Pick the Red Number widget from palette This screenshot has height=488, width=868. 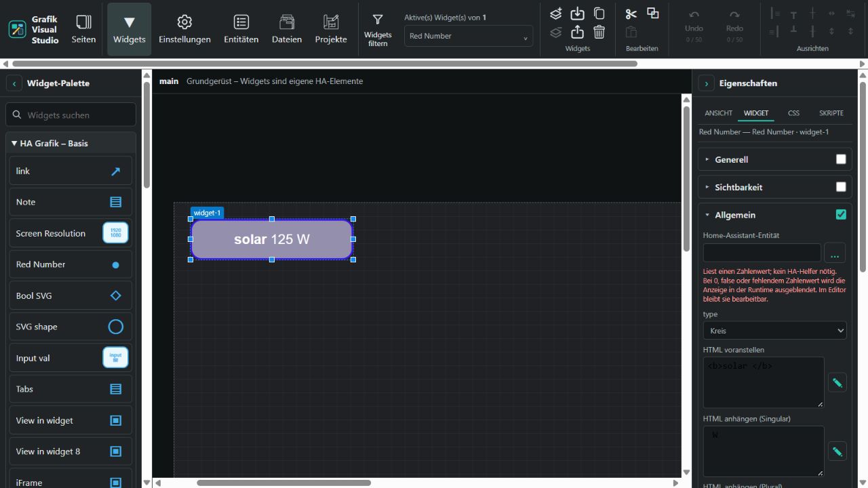coord(71,264)
